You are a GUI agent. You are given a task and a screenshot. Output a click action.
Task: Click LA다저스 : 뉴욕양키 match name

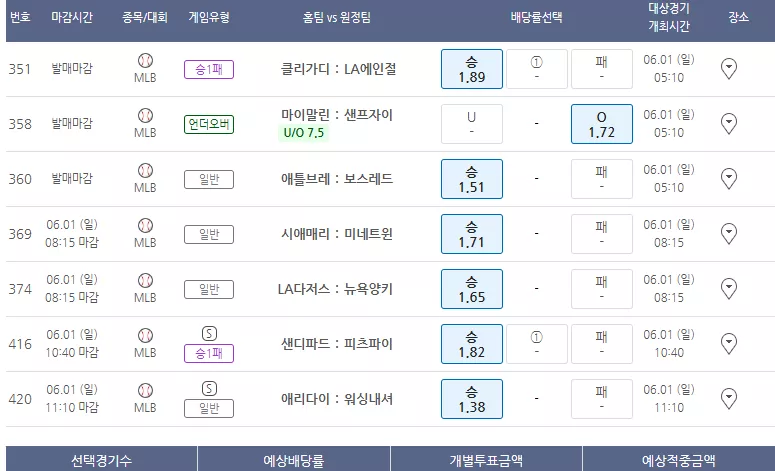tap(335, 289)
